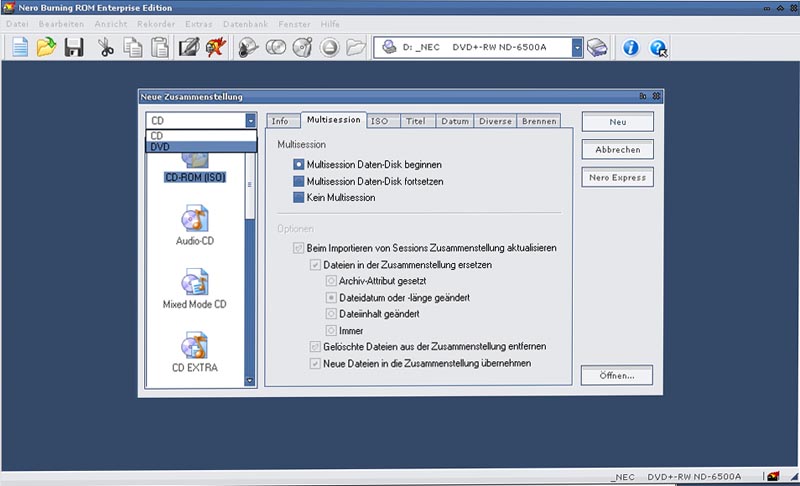Screen dimensions: 800x486
Task: Click the blue info icon
Action: click(631, 47)
